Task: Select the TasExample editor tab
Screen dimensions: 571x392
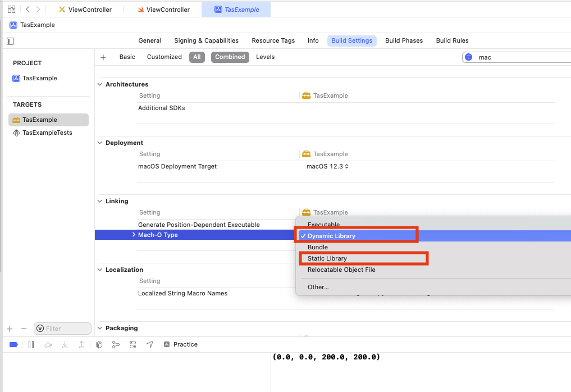Action: [237, 10]
